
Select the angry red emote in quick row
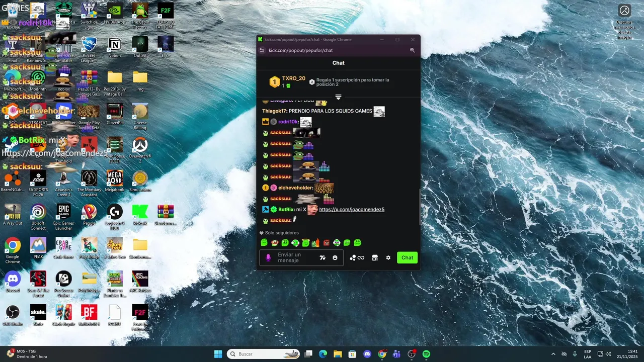pos(326,243)
